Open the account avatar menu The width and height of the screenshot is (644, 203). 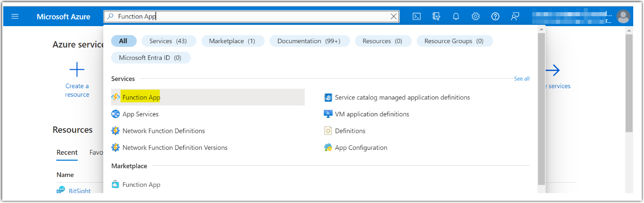[623, 17]
